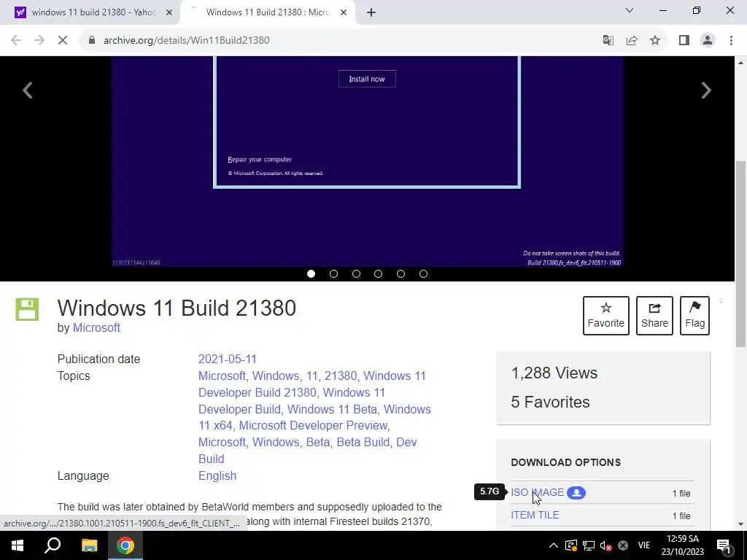The height and width of the screenshot is (560, 747).
Task: Toggle the browser side panel icon
Action: tap(684, 41)
